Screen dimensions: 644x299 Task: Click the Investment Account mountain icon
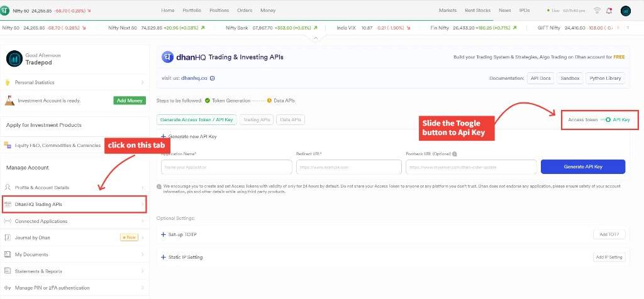(x=9, y=100)
